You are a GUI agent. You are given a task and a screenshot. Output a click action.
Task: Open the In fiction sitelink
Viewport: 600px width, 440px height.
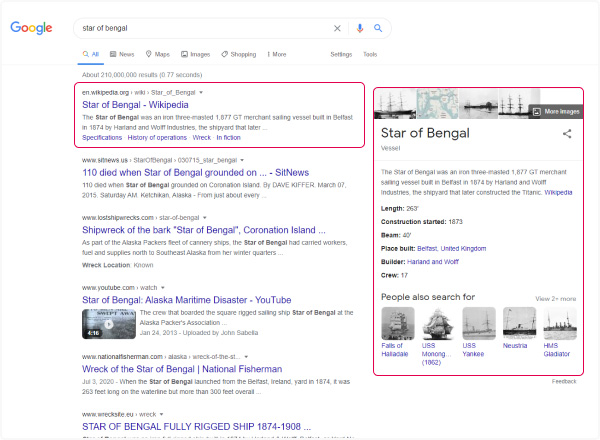point(228,138)
